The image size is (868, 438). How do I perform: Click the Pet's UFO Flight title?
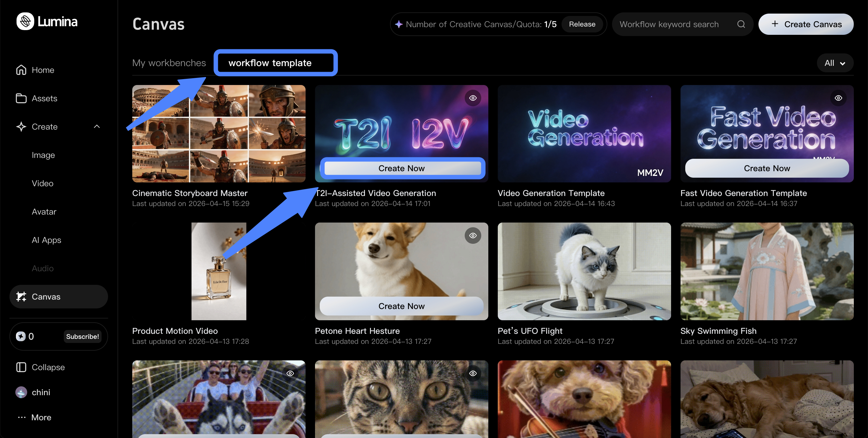(530, 331)
